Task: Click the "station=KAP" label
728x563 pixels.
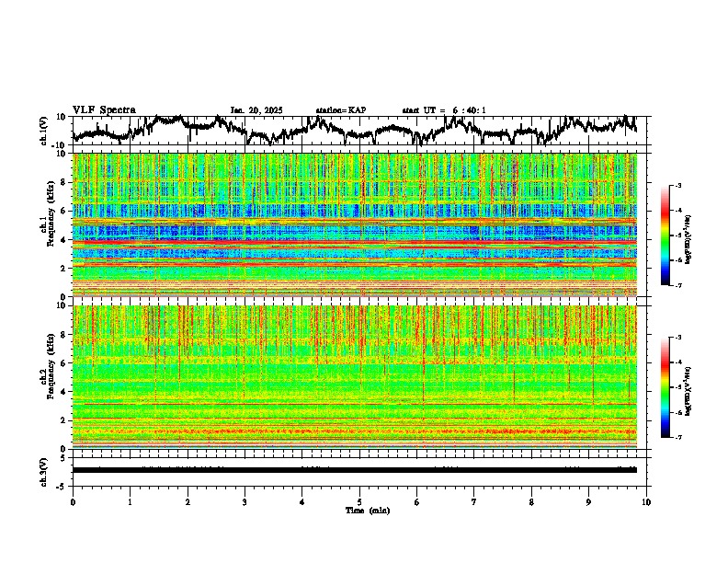Action: 341,110
